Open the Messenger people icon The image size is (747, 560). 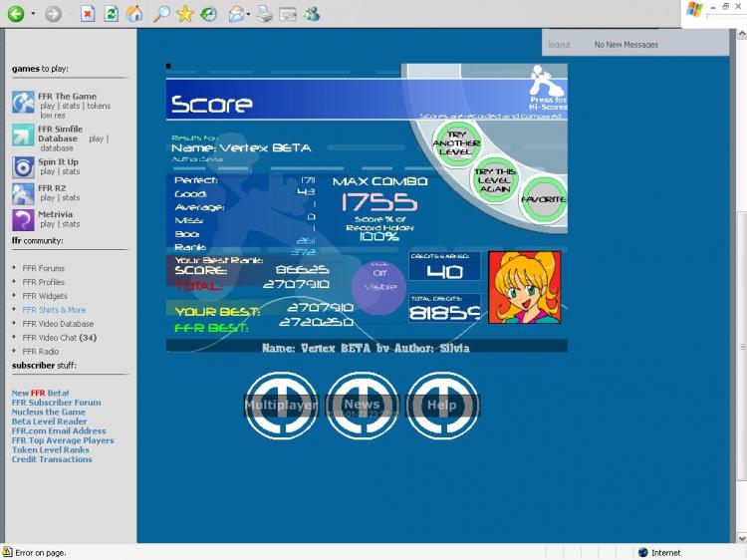coord(312,14)
